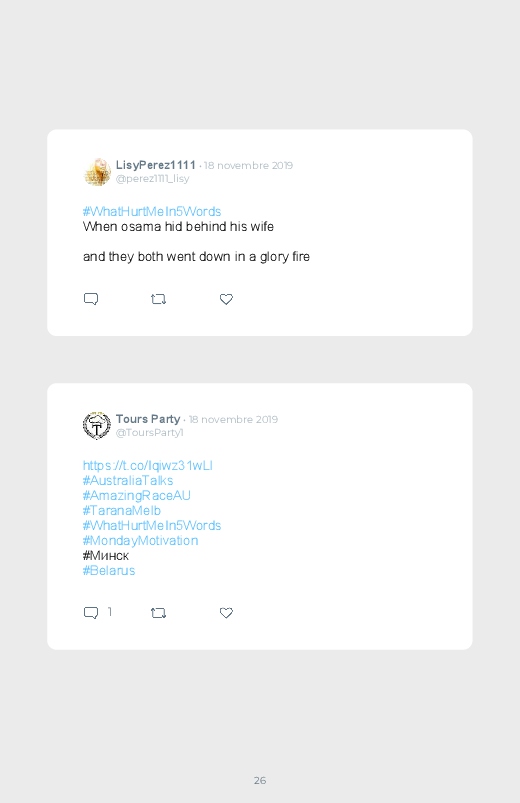
Task: Open hashtag #MondayMotivation
Action: point(140,541)
